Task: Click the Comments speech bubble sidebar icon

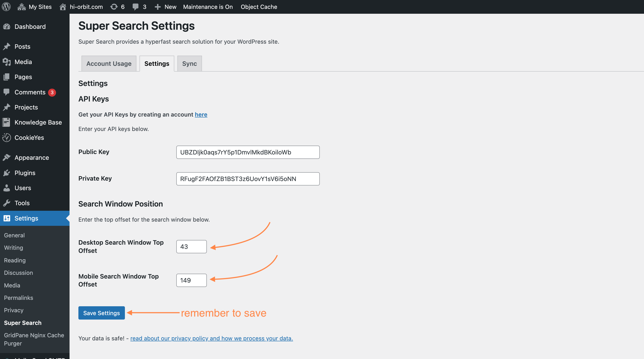Action: coord(7,92)
